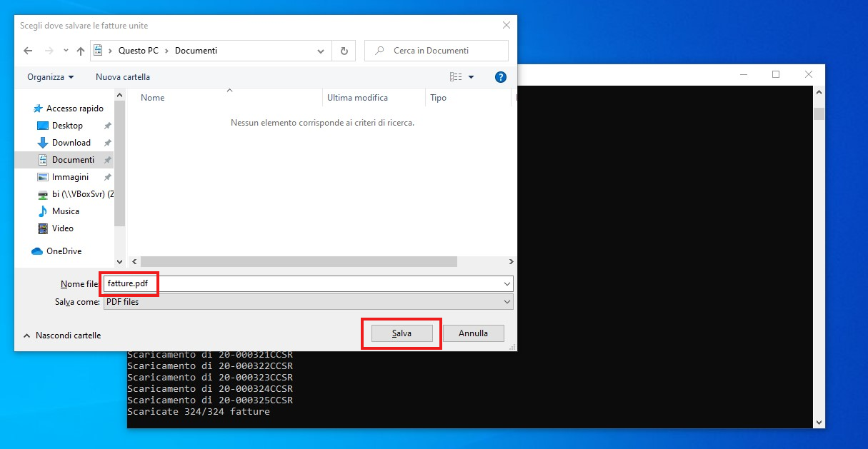Click the Back navigation arrow
The image size is (868, 449).
pos(28,51)
